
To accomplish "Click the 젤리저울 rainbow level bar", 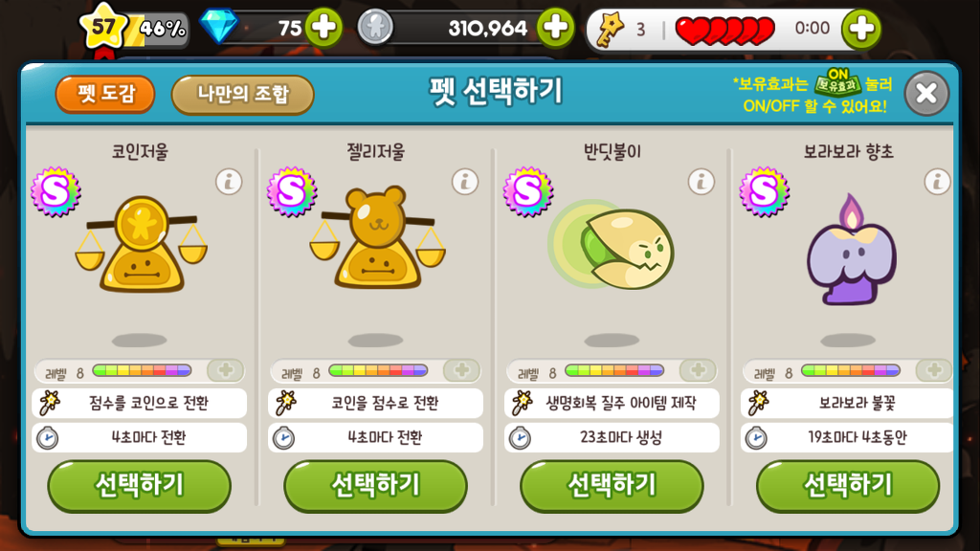I will pos(378,370).
